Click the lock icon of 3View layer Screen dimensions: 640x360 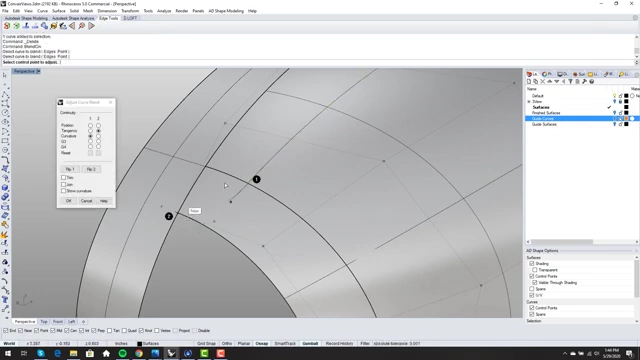(620, 101)
